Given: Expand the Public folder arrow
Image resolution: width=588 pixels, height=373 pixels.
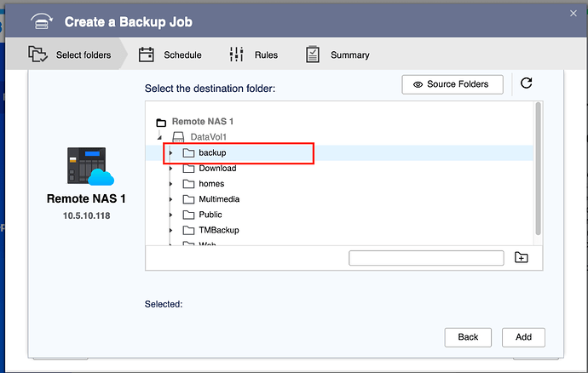Looking at the screenshot, I should (x=170, y=215).
